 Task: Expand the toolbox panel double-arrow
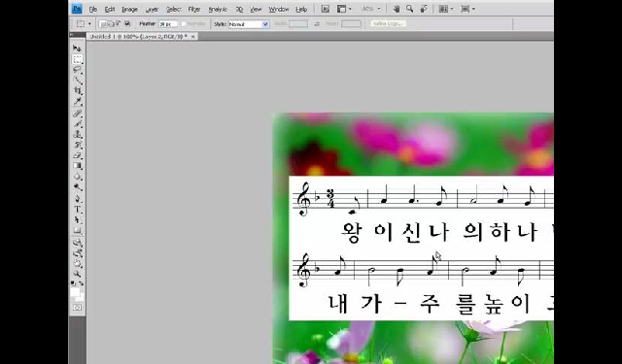click(x=71, y=35)
